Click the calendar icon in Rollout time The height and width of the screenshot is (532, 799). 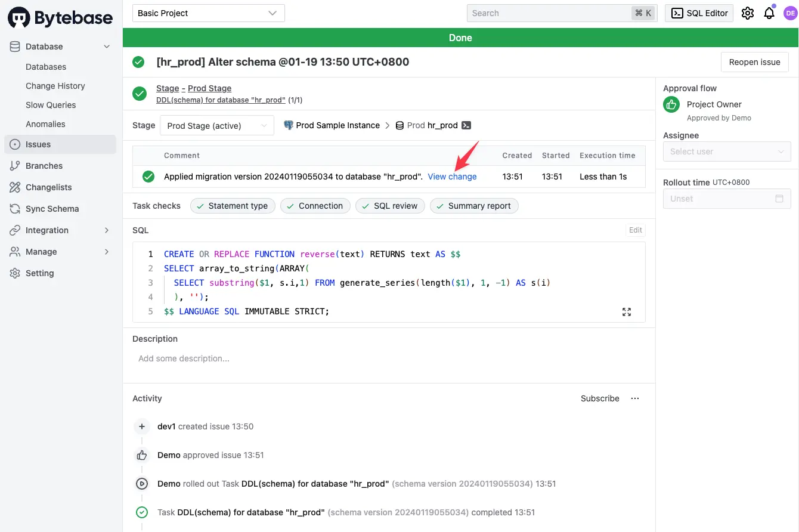779,199
